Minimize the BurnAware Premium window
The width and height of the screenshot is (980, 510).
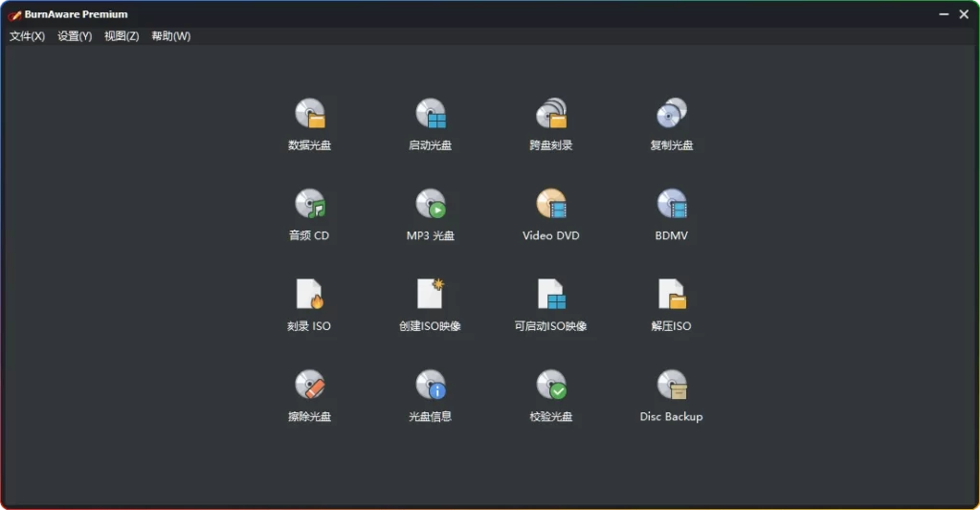pyautogui.click(x=944, y=14)
